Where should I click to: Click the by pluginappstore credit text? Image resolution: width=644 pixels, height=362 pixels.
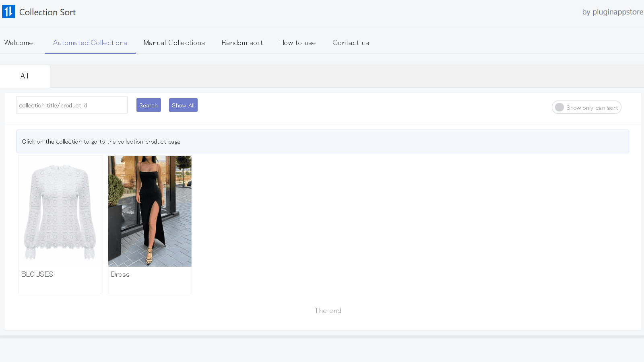point(612,12)
